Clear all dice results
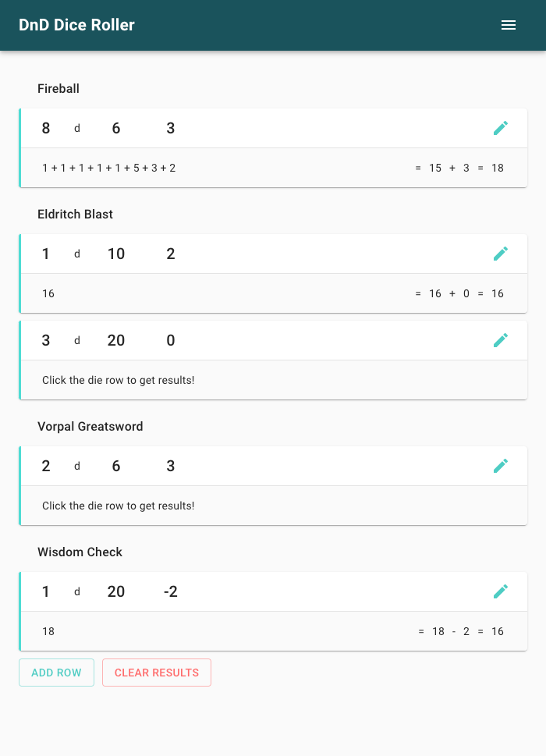 (x=157, y=673)
